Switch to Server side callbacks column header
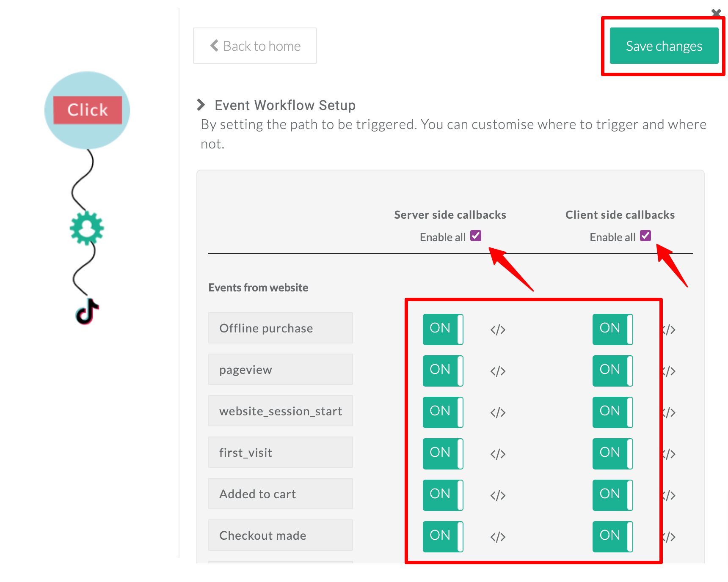The image size is (728, 582). pyautogui.click(x=450, y=214)
